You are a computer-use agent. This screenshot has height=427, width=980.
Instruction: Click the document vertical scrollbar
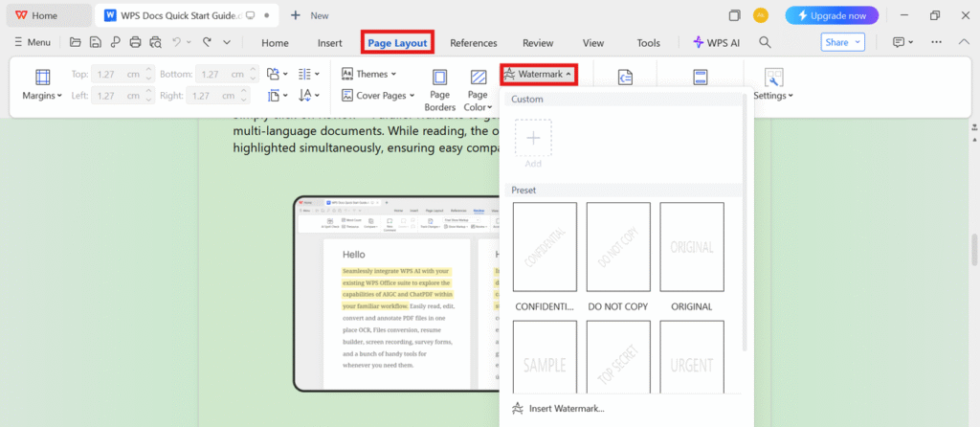point(973,250)
